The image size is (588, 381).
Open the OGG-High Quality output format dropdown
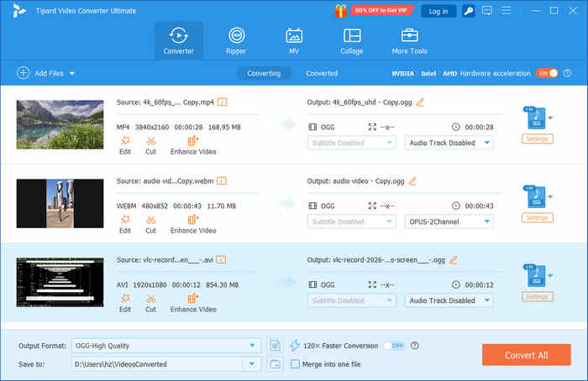click(x=165, y=346)
